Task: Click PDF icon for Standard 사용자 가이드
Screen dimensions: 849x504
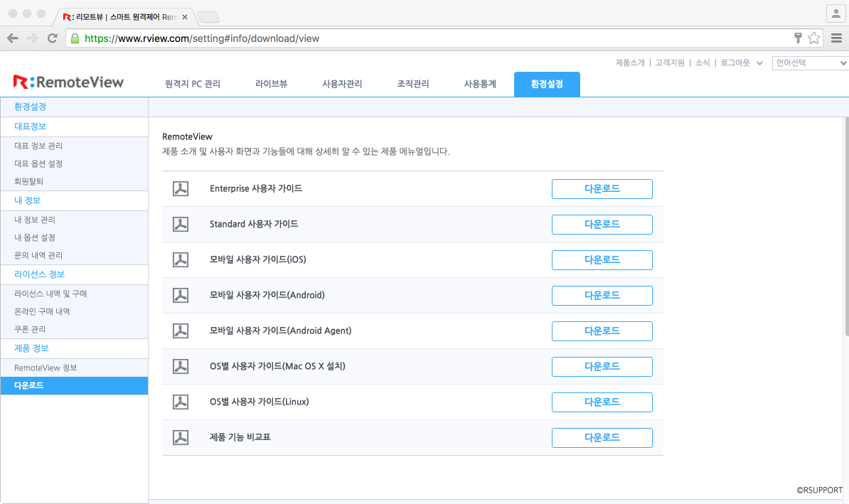Action: [181, 224]
